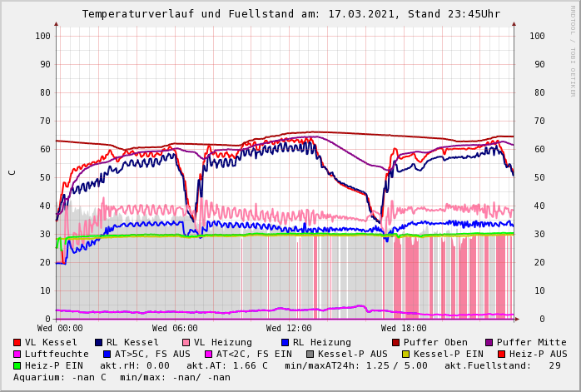This screenshot has width=581, height=392.
Task: Click the VL Kessel legend label
Action: [x=51, y=342]
